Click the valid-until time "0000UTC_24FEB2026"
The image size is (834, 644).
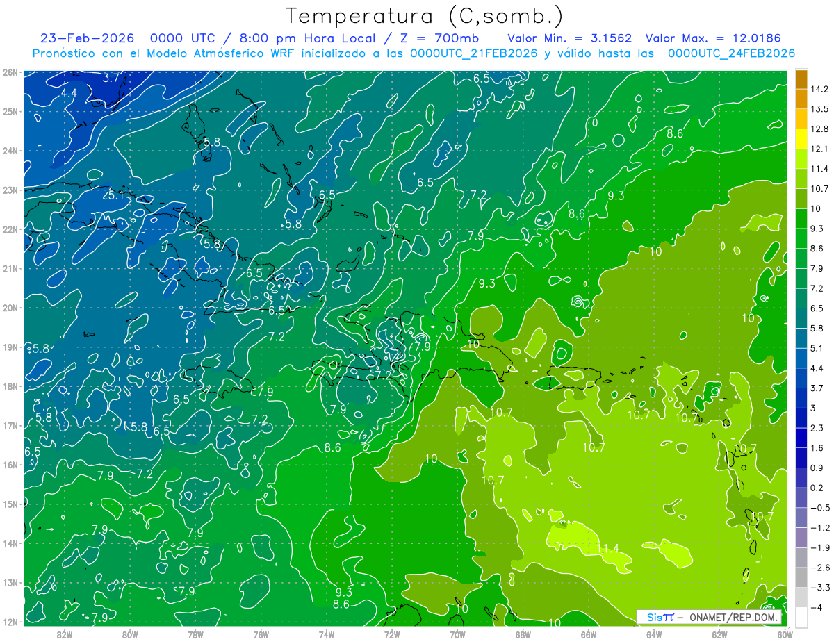tap(731, 53)
